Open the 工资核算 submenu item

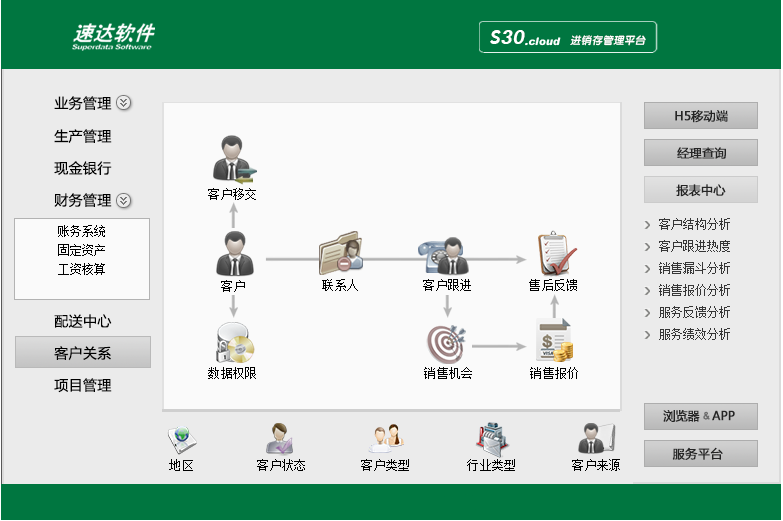point(81,269)
